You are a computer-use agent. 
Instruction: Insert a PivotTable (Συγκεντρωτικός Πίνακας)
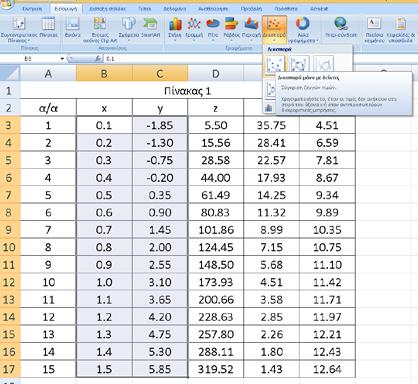pyautogui.click(x=19, y=29)
